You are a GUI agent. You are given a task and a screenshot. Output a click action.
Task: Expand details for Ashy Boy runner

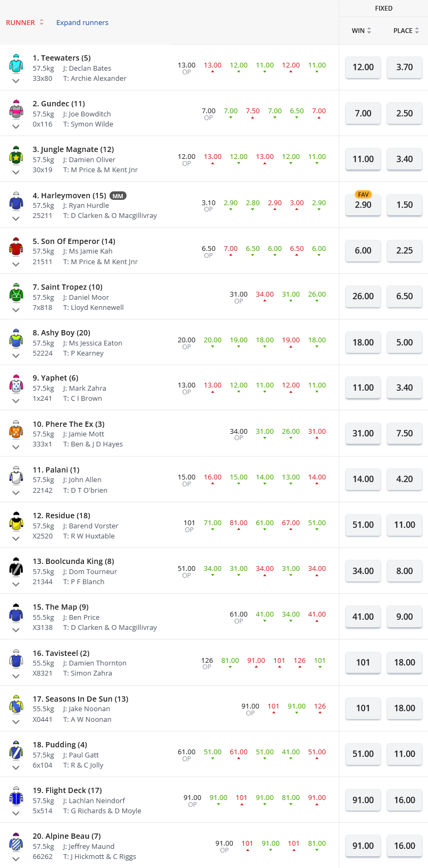coord(16,356)
